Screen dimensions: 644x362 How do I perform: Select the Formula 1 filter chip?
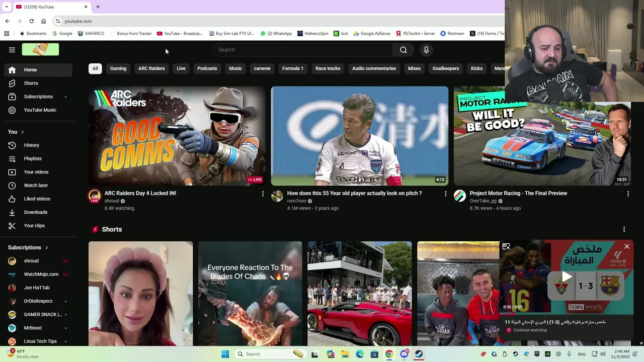click(293, 68)
